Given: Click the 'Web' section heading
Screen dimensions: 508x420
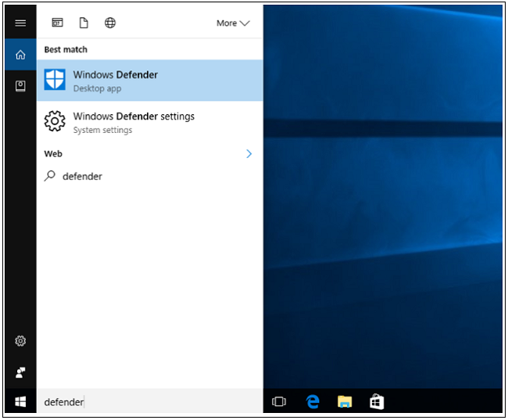Looking at the screenshot, I should [x=53, y=154].
